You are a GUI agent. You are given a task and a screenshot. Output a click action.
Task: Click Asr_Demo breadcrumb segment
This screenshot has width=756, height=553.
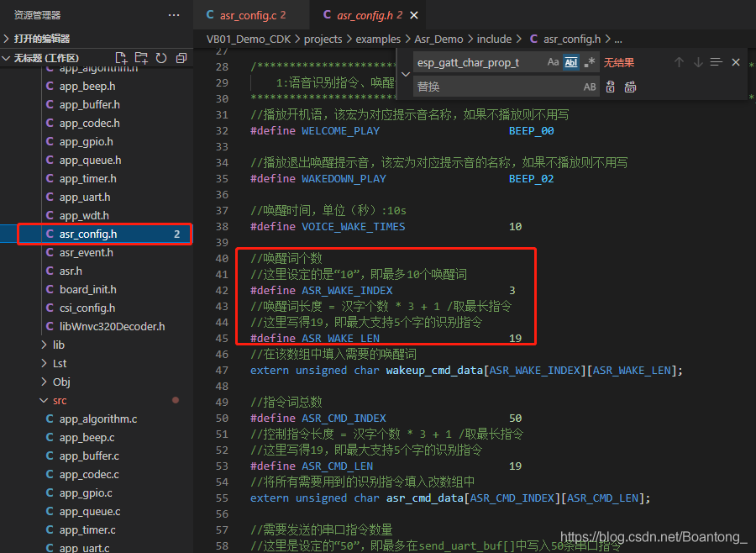438,39
